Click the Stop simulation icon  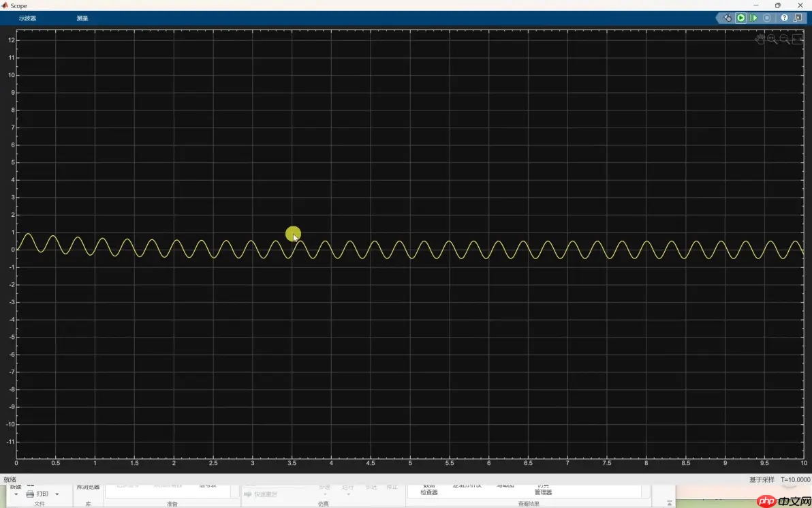(766, 18)
